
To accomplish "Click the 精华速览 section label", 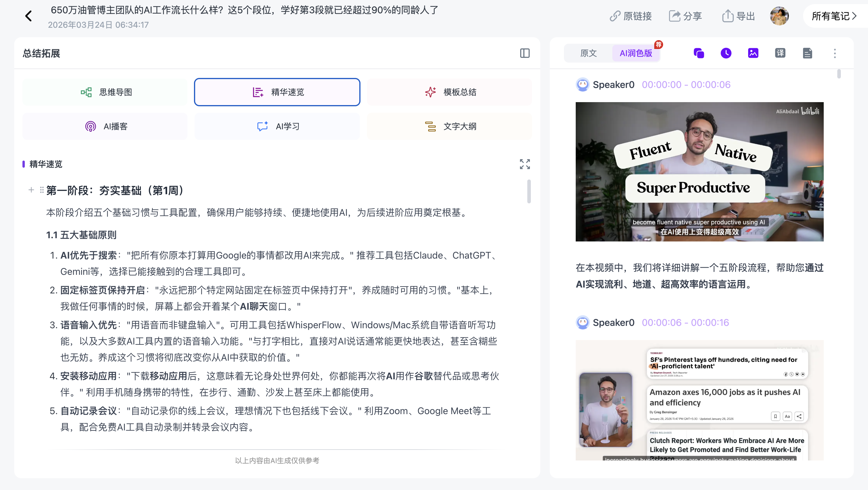I will tap(46, 164).
